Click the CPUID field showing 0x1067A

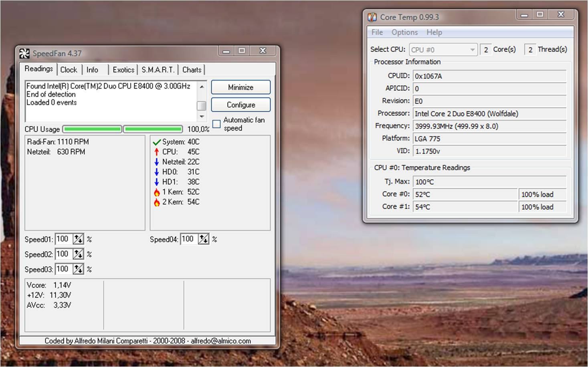pyautogui.click(x=489, y=76)
